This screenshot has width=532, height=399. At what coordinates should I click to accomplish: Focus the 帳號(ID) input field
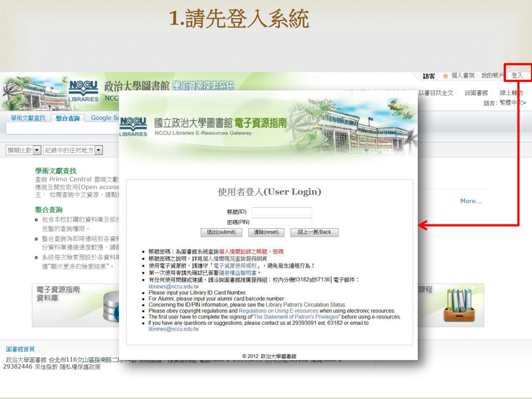(282, 211)
